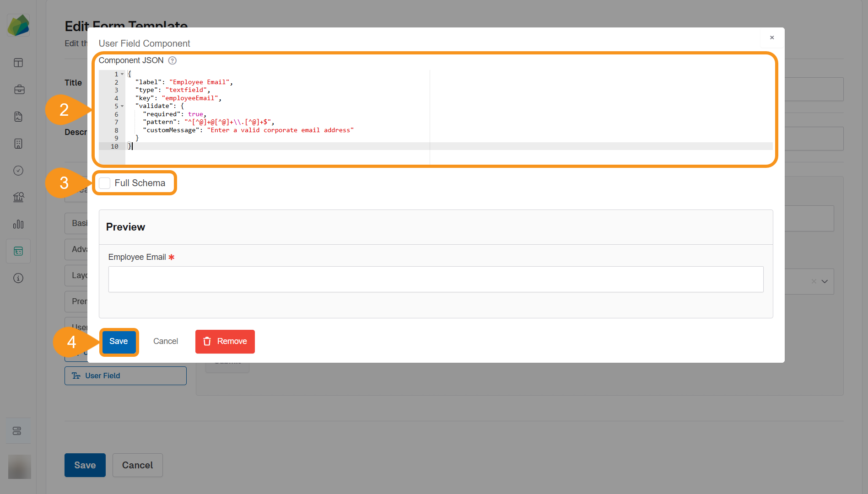Open the dashboard panel icon in sidebar
The width and height of the screenshot is (868, 494).
(18, 63)
